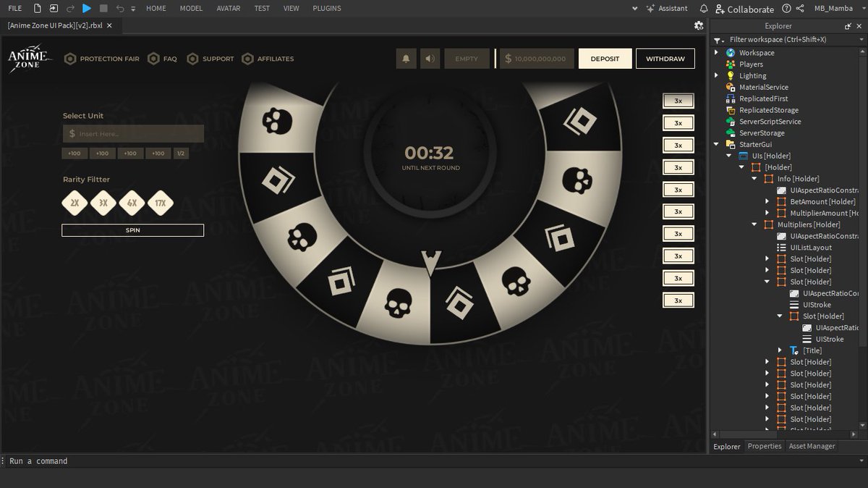Open the MB_Mamba account dropdown
Screen dimensions: 868x488
click(838, 9)
